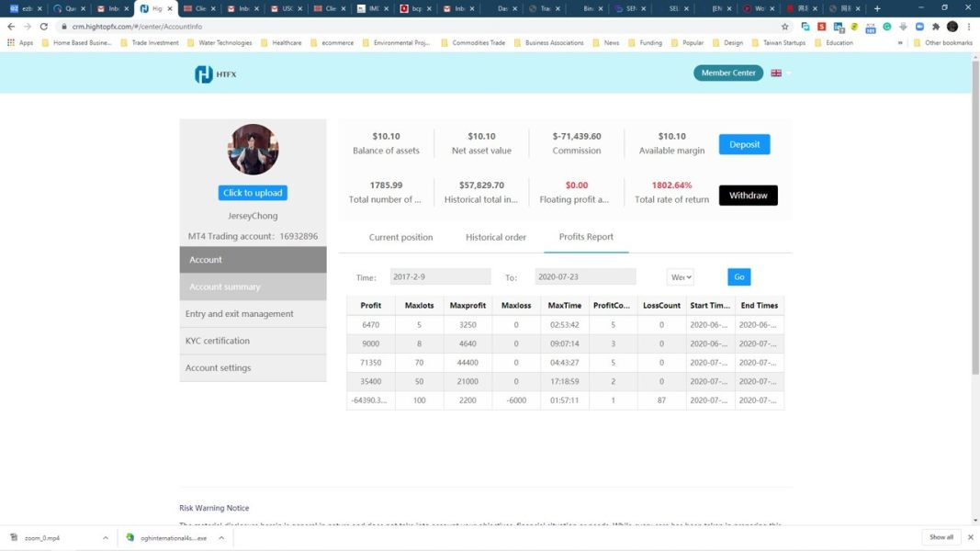Viewport: 980px width, 551px height.
Task: Reload the page with refresh icon
Action: 44,27
